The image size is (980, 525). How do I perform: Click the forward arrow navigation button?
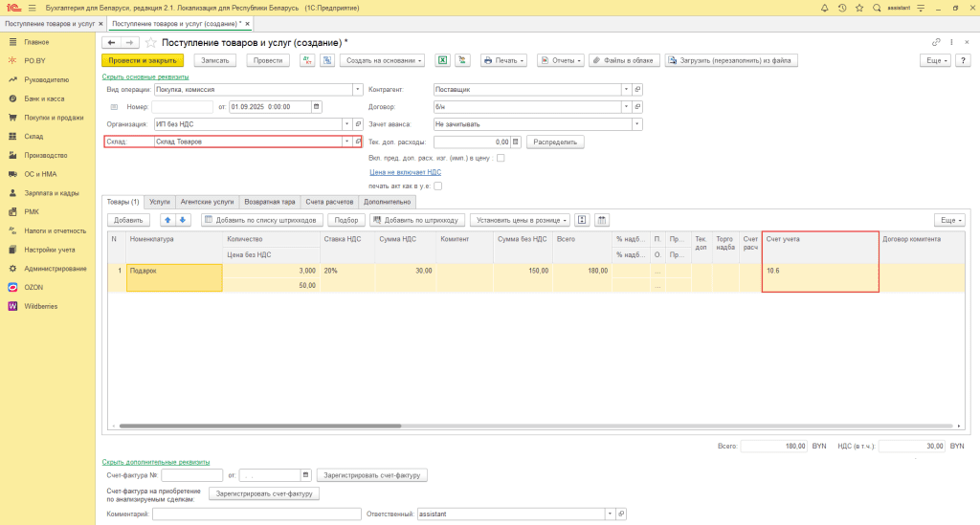pos(129,42)
